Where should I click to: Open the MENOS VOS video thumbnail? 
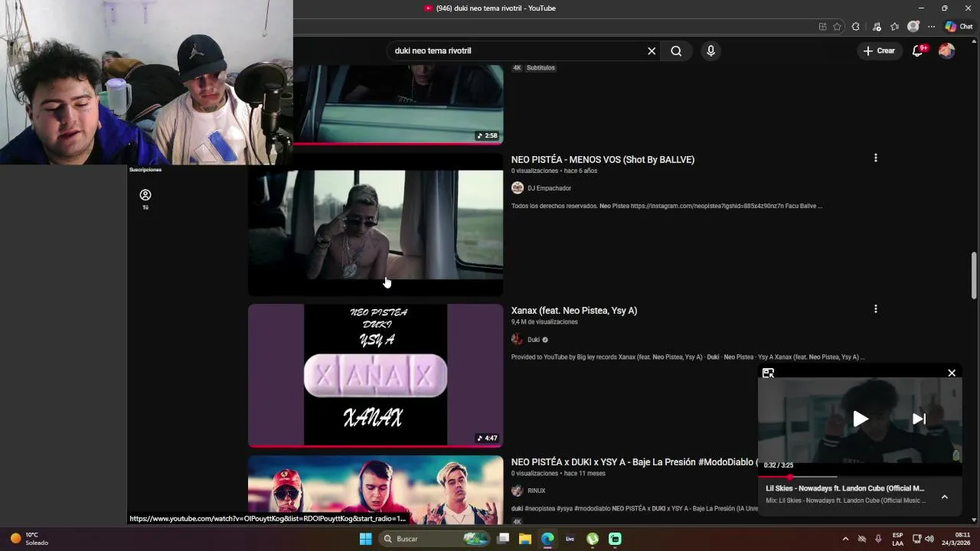(375, 225)
